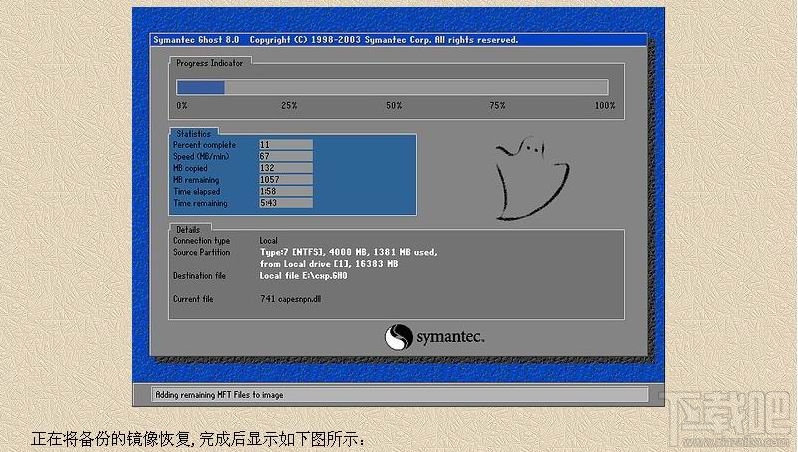Click the Time elapsed value 1:58
This screenshot has width=798, height=452.
click(286, 191)
